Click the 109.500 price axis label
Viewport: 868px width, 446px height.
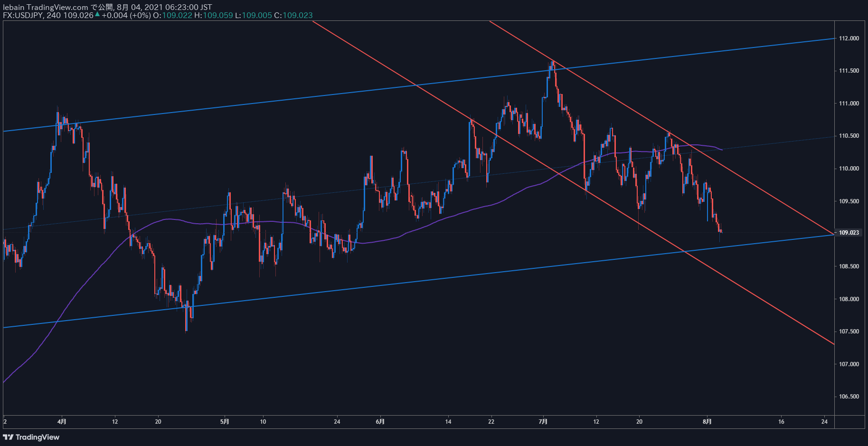click(x=849, y=201)
